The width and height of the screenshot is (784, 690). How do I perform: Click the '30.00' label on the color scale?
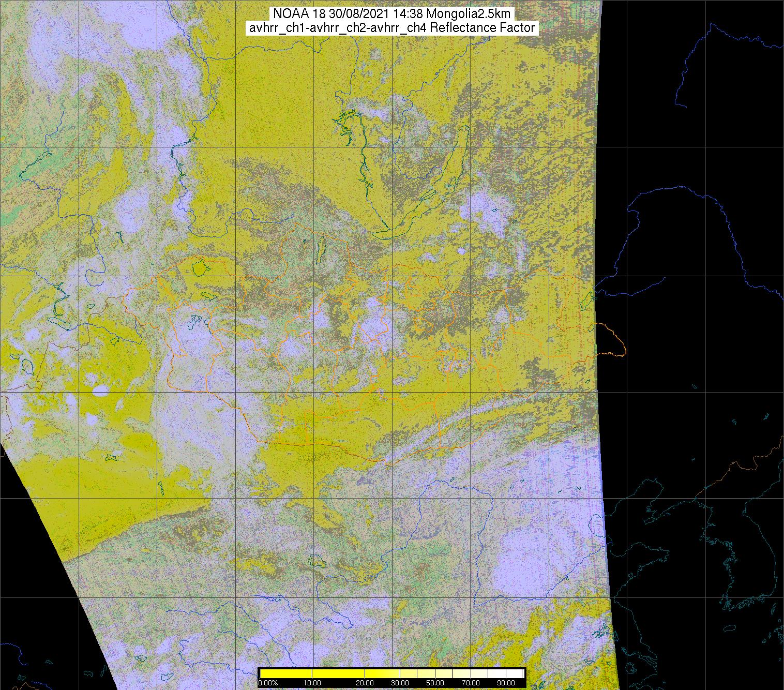[x=400, y=683]
